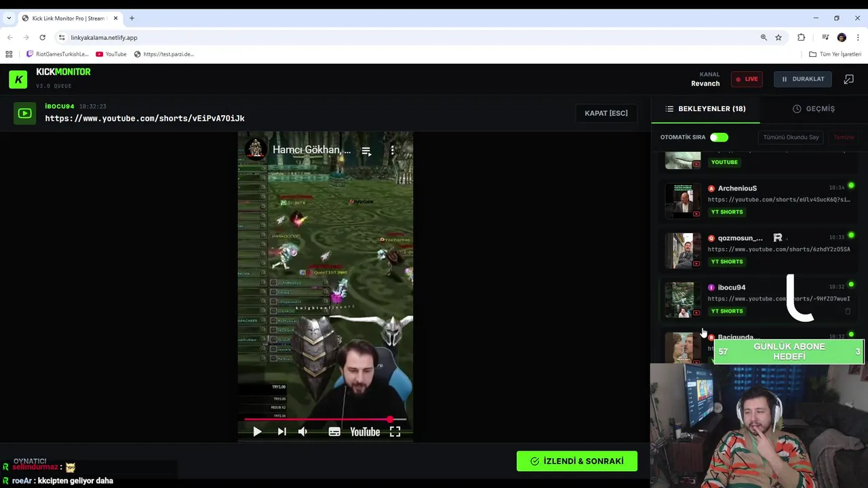Image resolution: width=868 pixels, height=488 pixels.
Task: Open the YouTube shorts URL in header
Action: (x=145, y=119)
